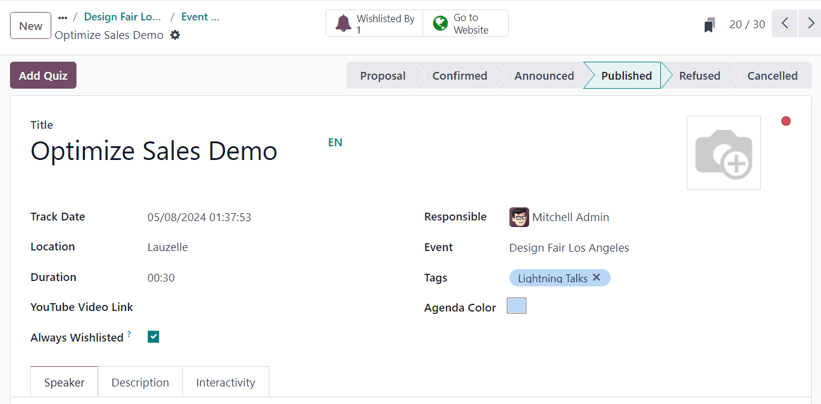Click the Add Quiz button
821x404 pixels.
pyautogui.click(x=43, y=76)
